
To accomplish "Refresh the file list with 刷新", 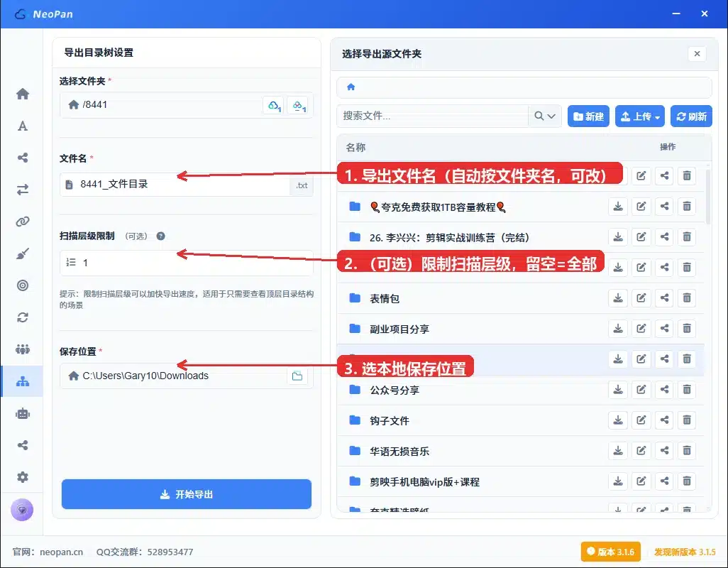I will coord(691,116).
